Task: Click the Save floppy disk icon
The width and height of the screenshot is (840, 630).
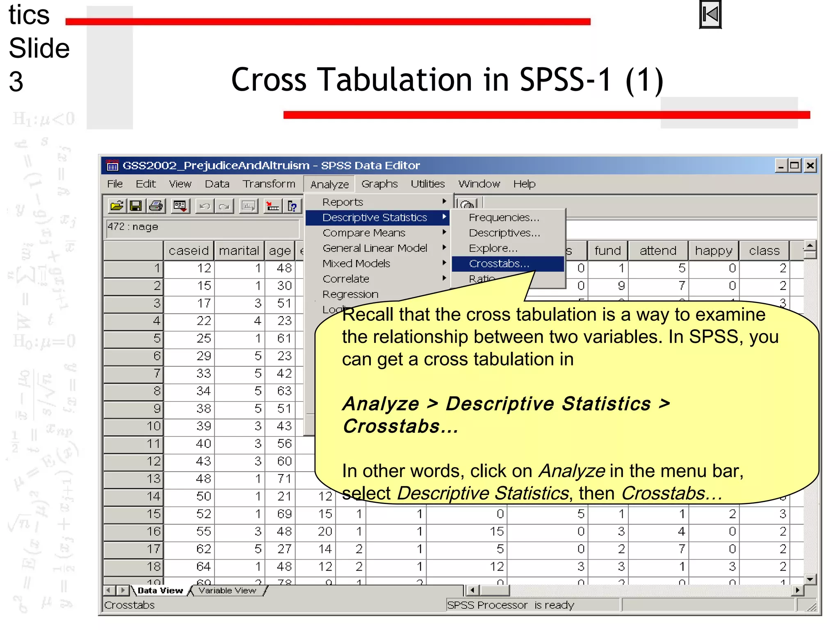Action: click(x=136, y=205)
